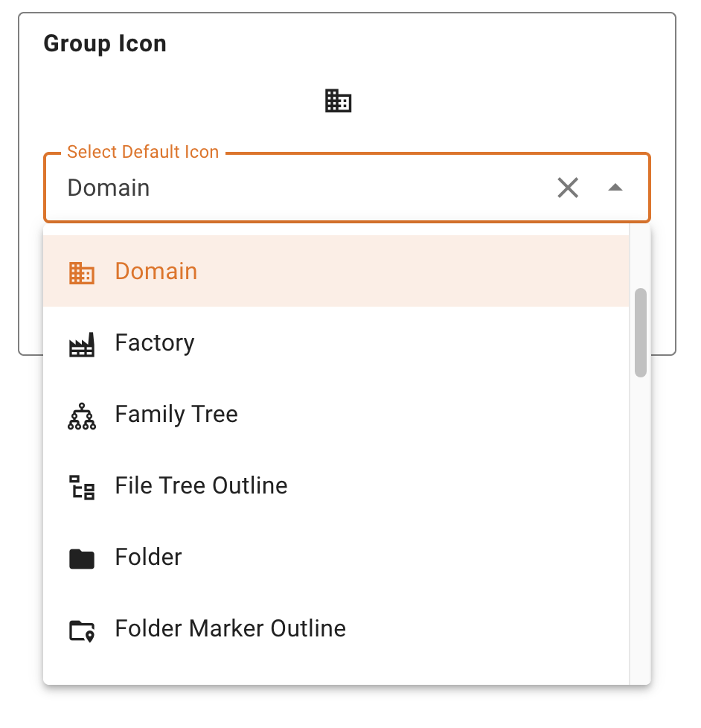The height and width of the screenshot is (728, 701).
Task: Click the File Tree Outline icon
Action: point(82,487)
